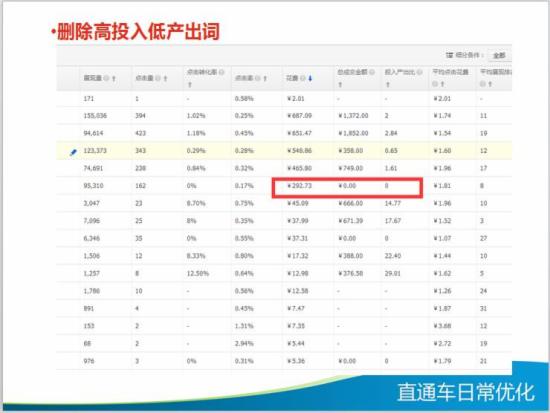Click the help icon next to 点击量
This screenshot has width=550, height=413.
tap(158, 78)
